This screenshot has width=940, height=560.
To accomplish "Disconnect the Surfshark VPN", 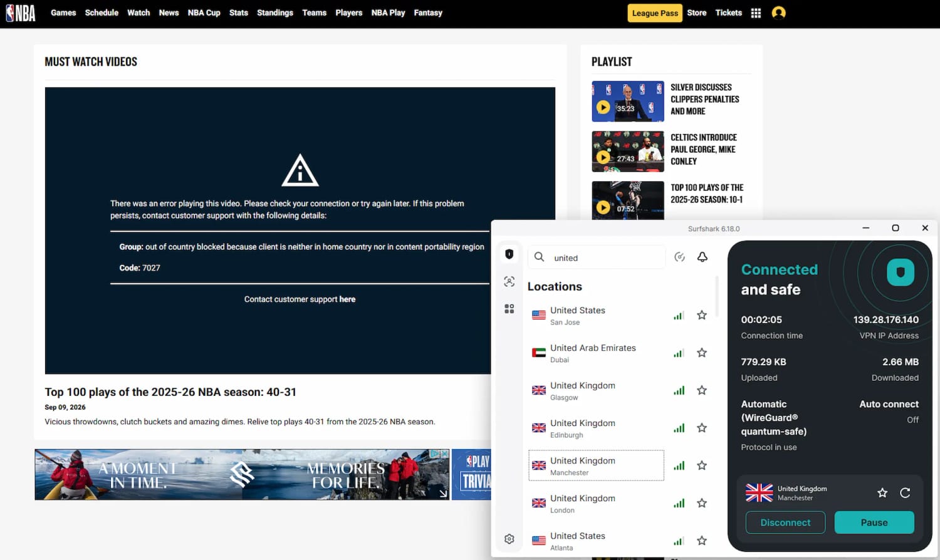I will [x=785, y=522].
